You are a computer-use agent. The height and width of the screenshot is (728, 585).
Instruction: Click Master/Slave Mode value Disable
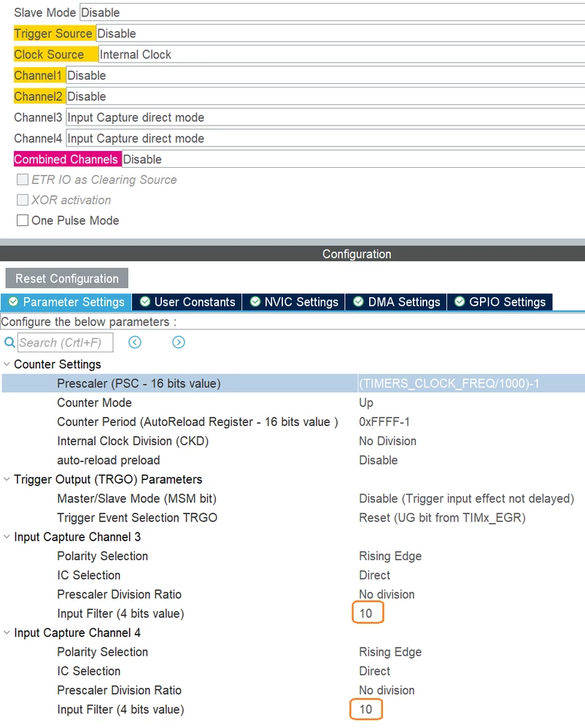466,498
